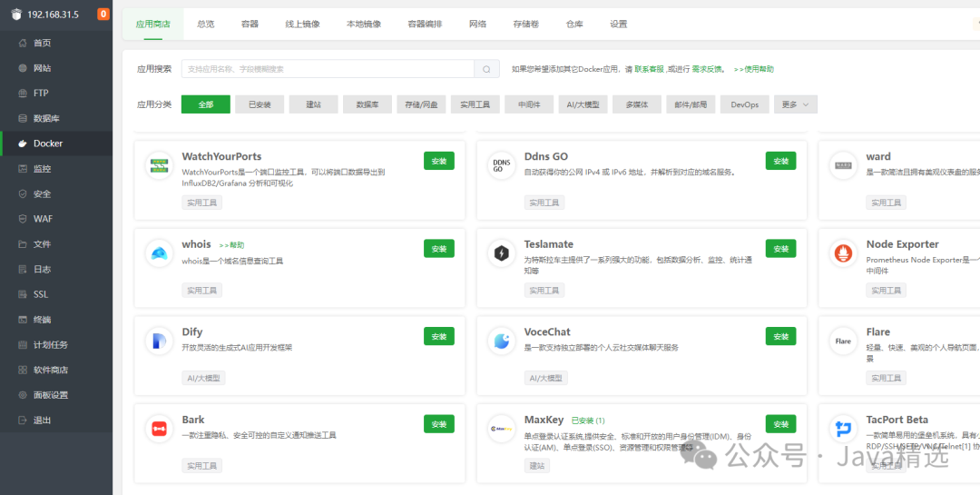This screenshot has width=980, height=495.
Task: Switch to the 存储卷 tab
Action: [x=526, y=24]
